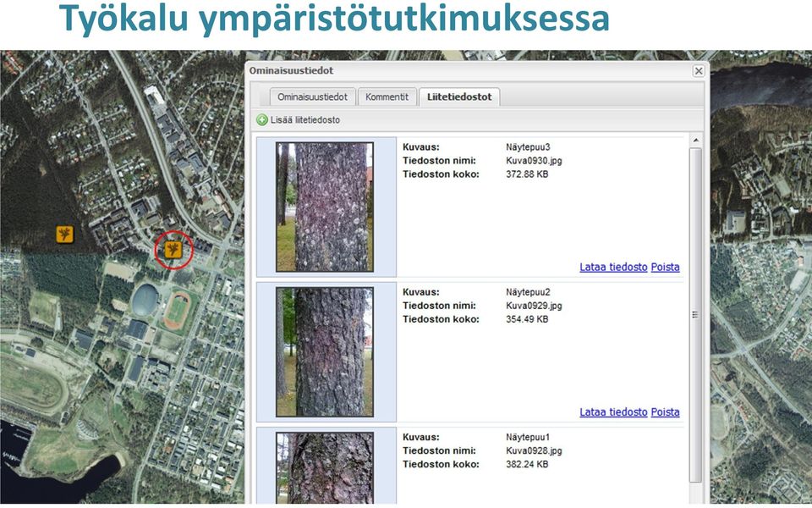Click Poista for Kuva0929.jpg
The image size is (812, 508).
pyautogui.click(x=665, y=412)
